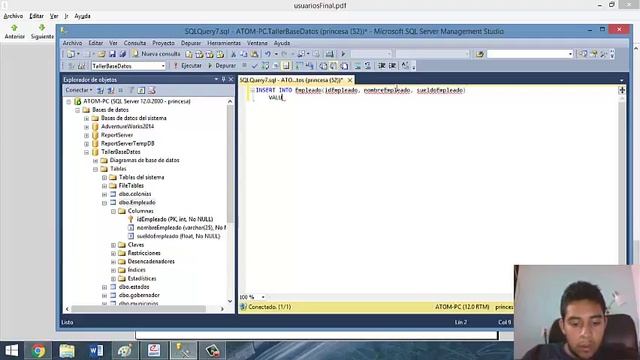Viewport: 640px width, 360px height.
Task: Click the disconnect icon next to Conectar
Action: coord(110,90)
